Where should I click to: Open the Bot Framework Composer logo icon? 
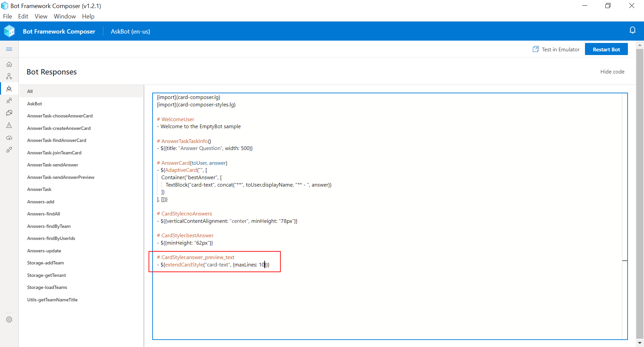pyautogui.click(x=10, y=31)
